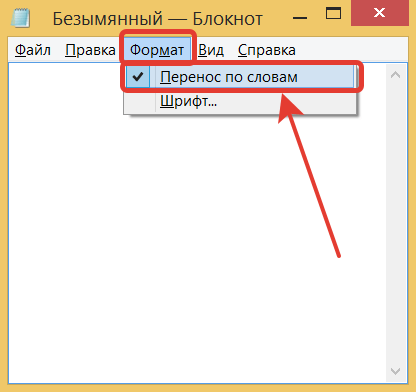The image size is (416, 392).
Task: Click the vertical scrollbar track
Action: [396, 223]
